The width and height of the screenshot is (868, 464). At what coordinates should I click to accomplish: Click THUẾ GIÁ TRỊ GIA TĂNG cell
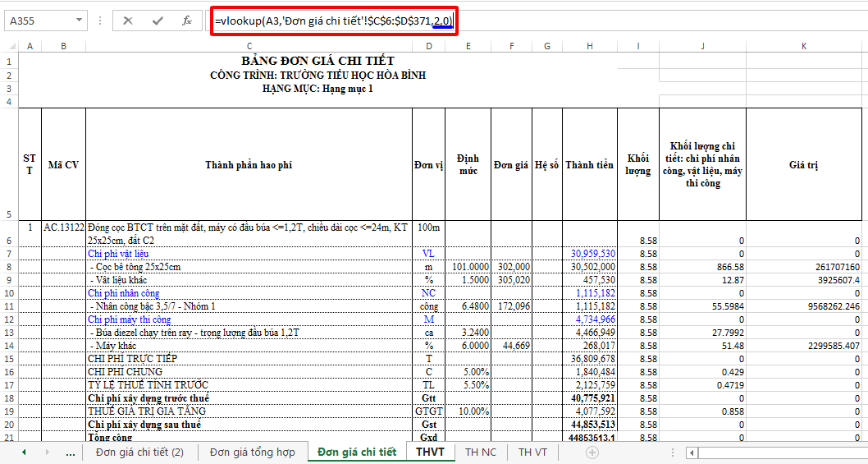tap(249, 411)
